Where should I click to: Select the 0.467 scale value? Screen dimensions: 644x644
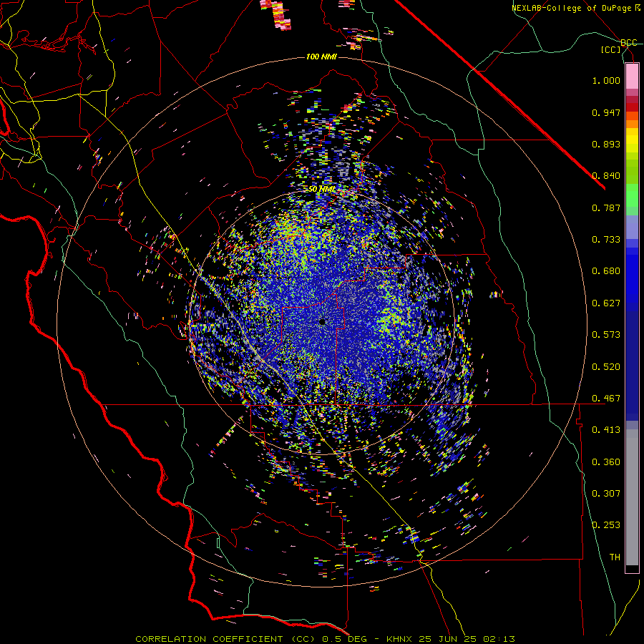606,399
